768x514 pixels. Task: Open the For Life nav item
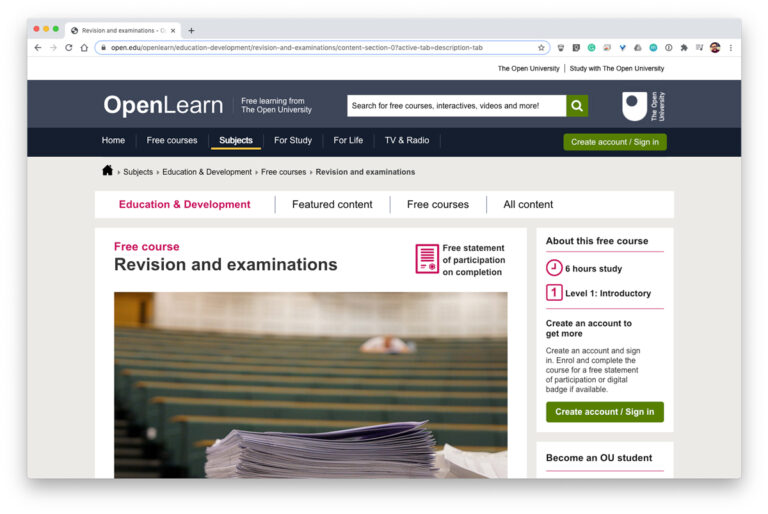click(348, 140)
